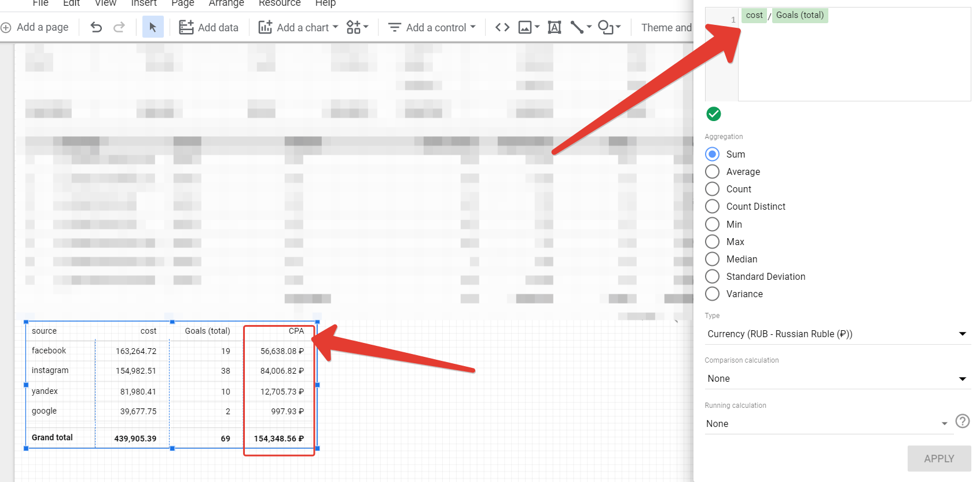
Task: Sort table by the source column header
Action: pos(44,331)
